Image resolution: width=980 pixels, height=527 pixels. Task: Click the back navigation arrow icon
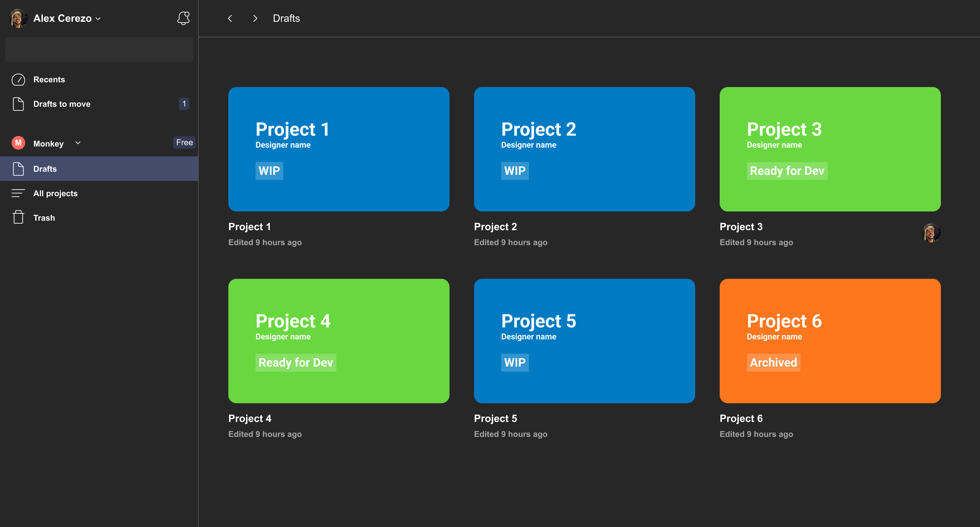[x=230, y=18]
